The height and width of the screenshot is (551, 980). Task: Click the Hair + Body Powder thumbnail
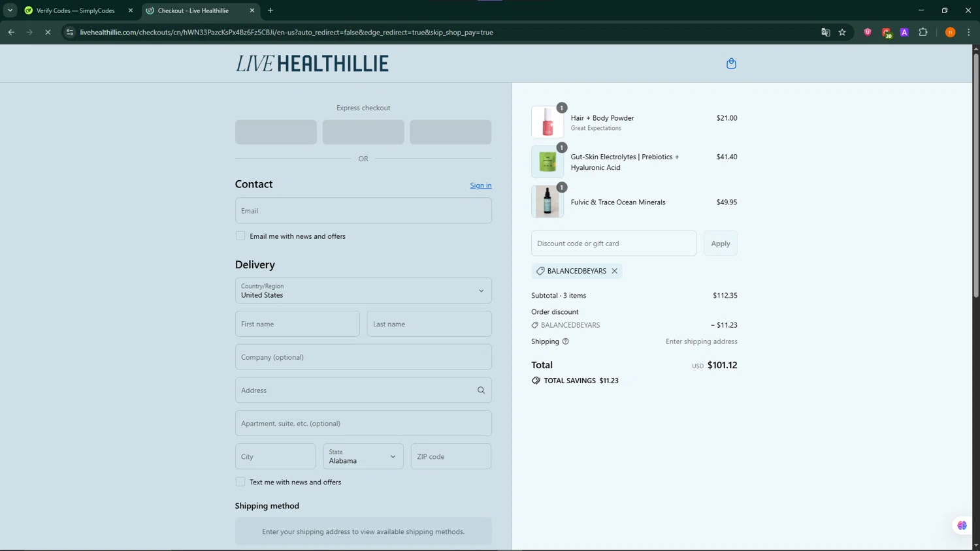[x=547, y=122]
